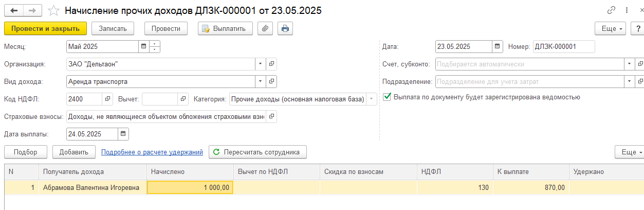Open Подробнее о расчете удержаний link
The image size is (644, 210).
click(152, 152)
